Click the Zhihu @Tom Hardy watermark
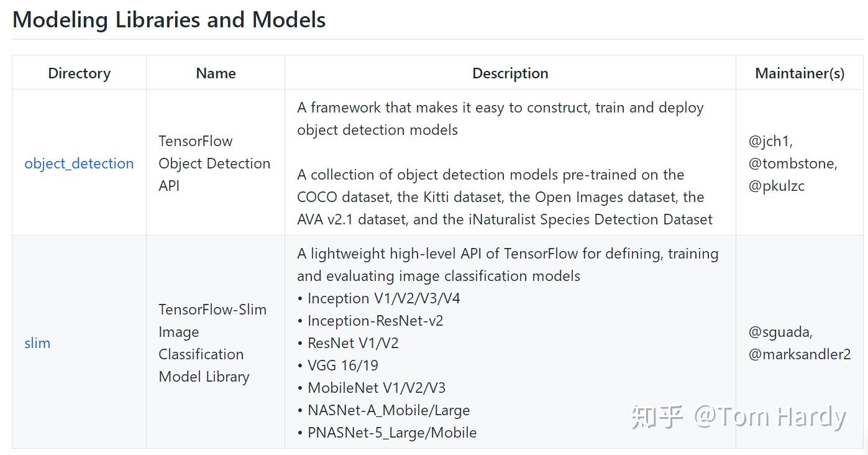This screenshot has height=455, width=868. (x=738, y=416)
